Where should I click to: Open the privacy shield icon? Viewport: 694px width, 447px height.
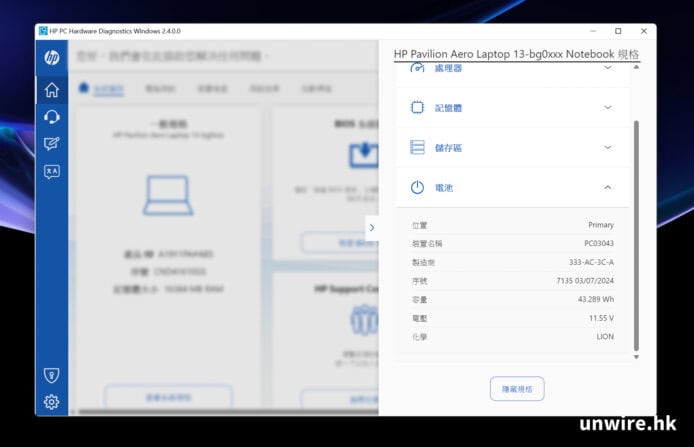(51, 376)
